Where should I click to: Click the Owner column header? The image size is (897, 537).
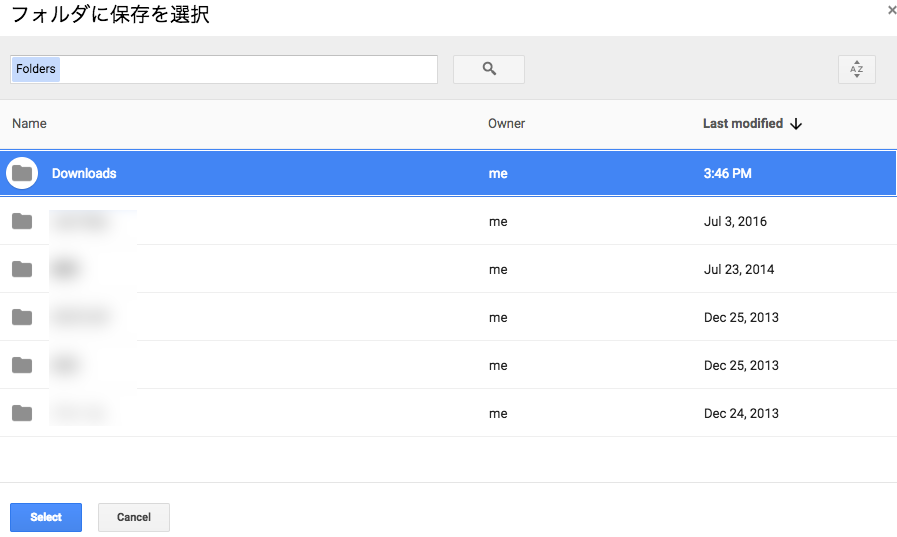tap(506, 124)
